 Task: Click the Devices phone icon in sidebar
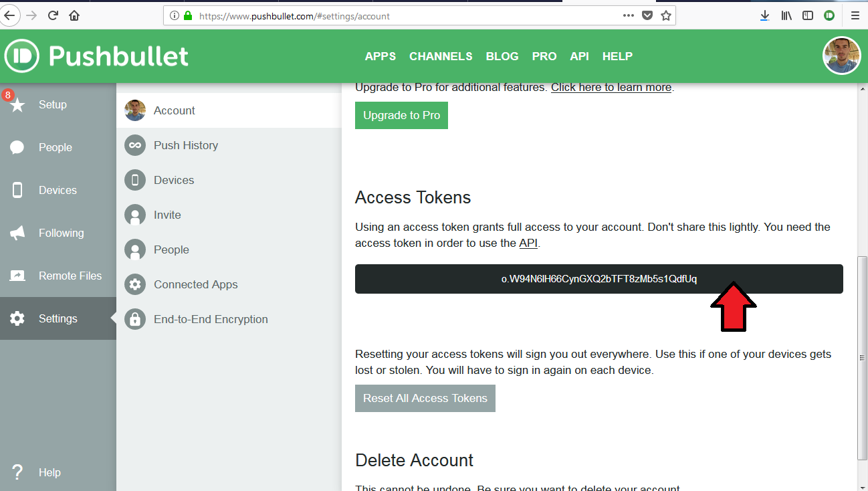[x=17, y=190]
